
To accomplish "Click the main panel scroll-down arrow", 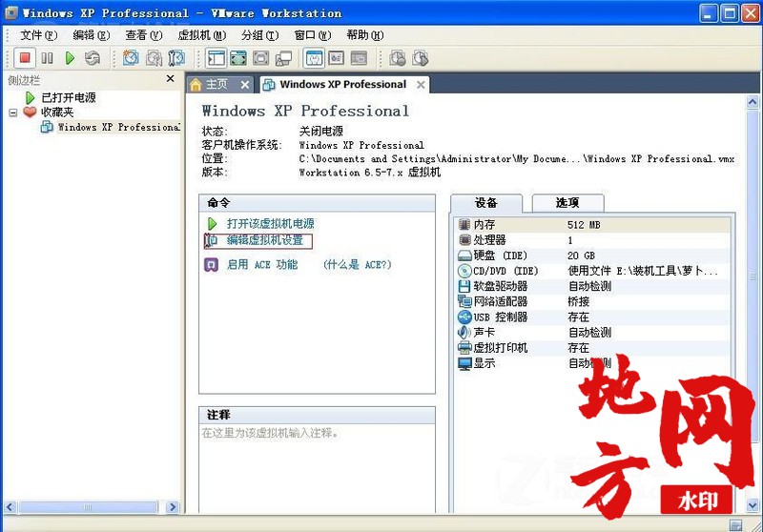I will [x=753, y=505].
